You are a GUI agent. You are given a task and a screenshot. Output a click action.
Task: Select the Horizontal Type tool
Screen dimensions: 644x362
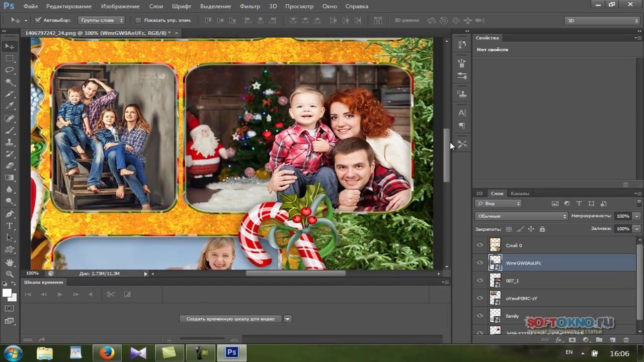pos(10,226)
